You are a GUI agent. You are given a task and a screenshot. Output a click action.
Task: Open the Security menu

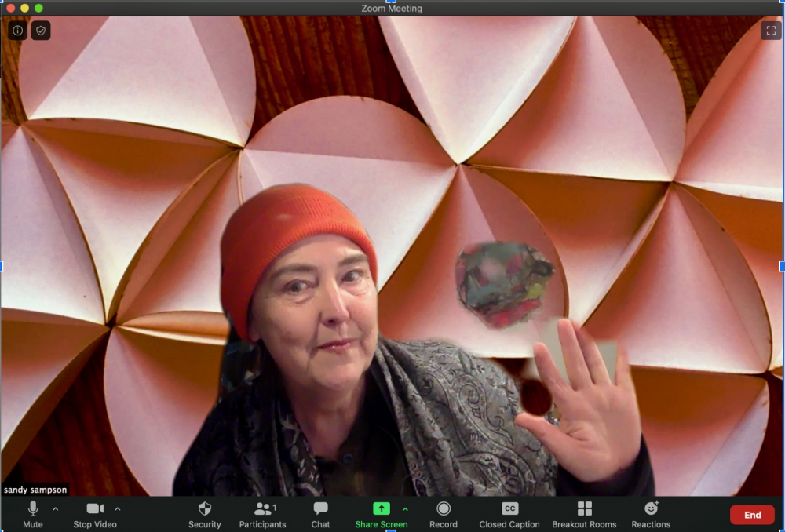[205, 515]
